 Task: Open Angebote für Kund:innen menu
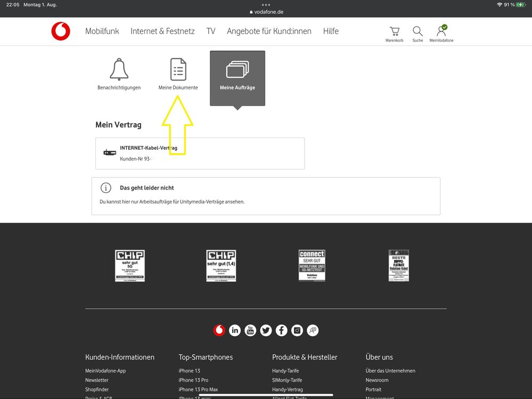(269, 31)
